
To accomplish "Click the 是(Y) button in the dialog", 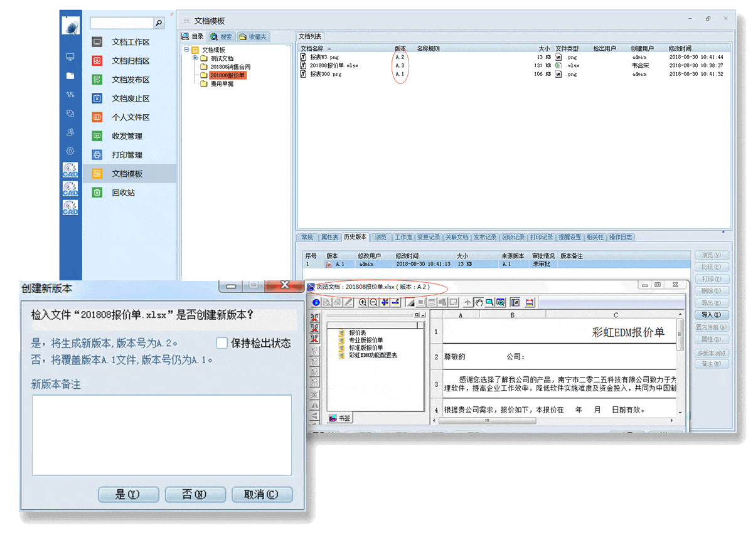I will tap(128, 494).
